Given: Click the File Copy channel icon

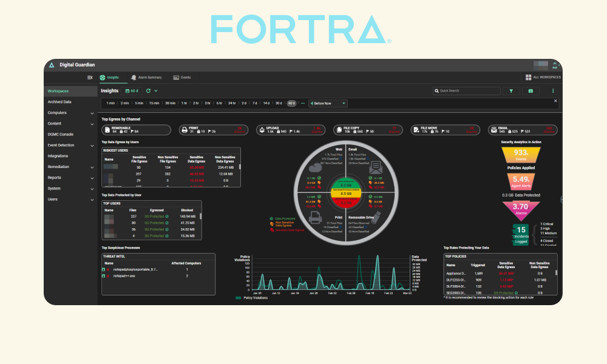Looking at the screenshot, I should click(x=339, y=130).
